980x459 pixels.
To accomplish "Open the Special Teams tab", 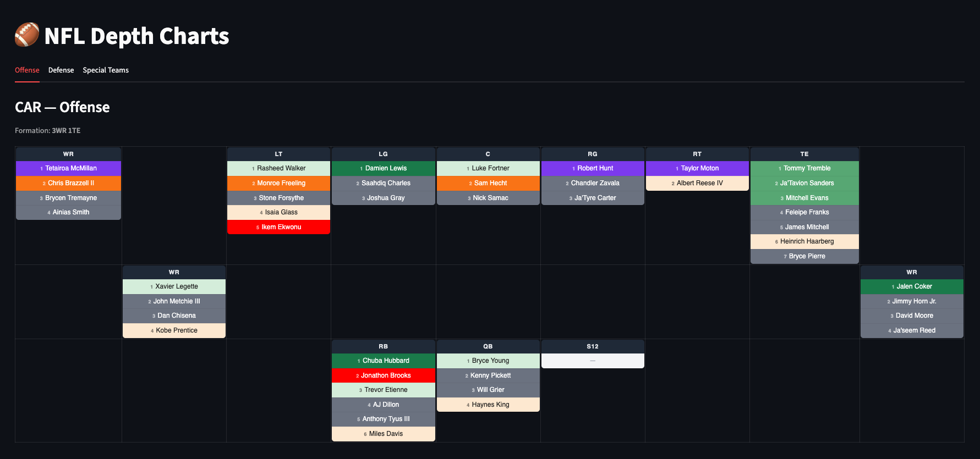I will tap(106, 70).
